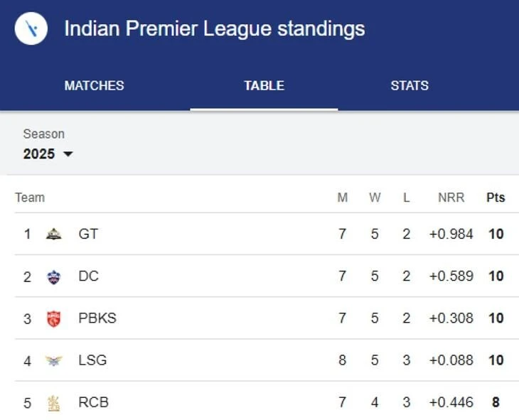
Task: Click the Gujarat Titans team logo
Action: tap(53, 234)
